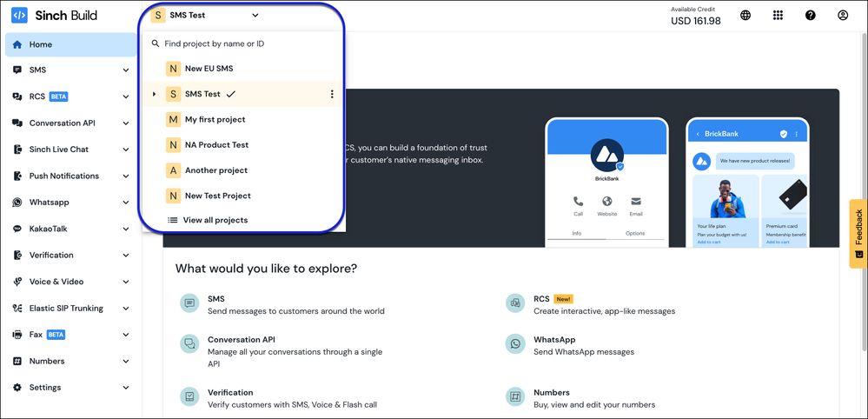Select the New EU SMS project
Screen dimensions: 868x419
pyautogui.click(x=244, y=69)
